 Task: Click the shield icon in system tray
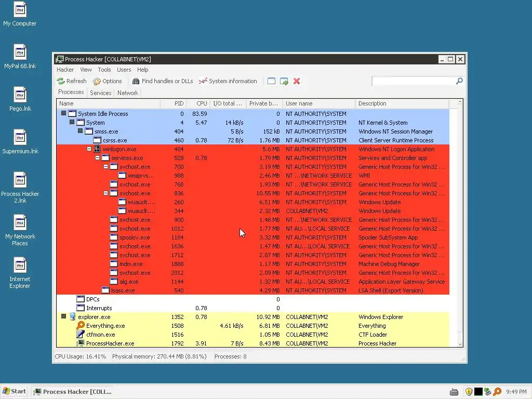click(x=469, y=392)
